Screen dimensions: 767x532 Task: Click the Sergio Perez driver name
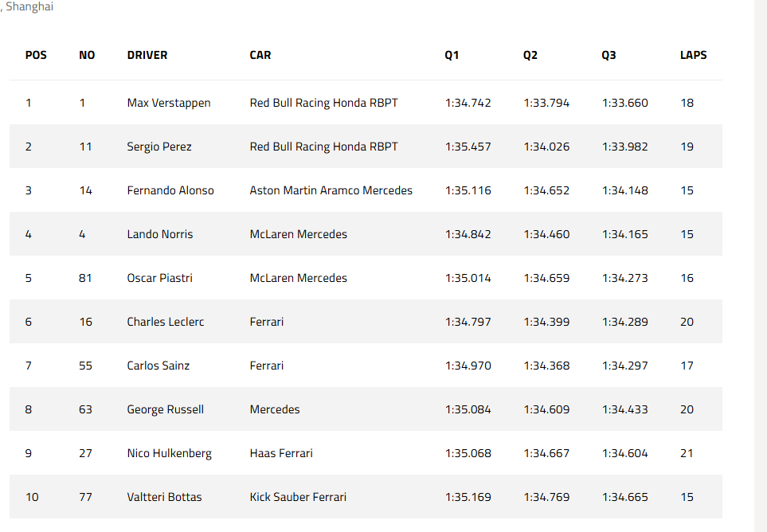[159, 147]
